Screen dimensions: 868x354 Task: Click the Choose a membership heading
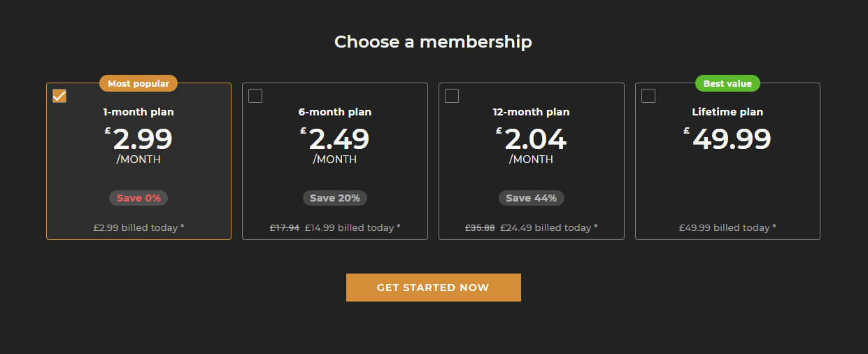(433, 42)
